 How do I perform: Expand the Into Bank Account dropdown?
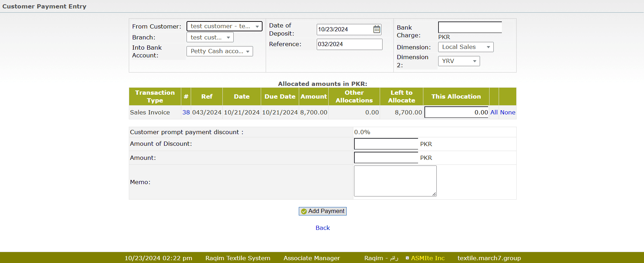pyautogui.click(x=220, y=51)
